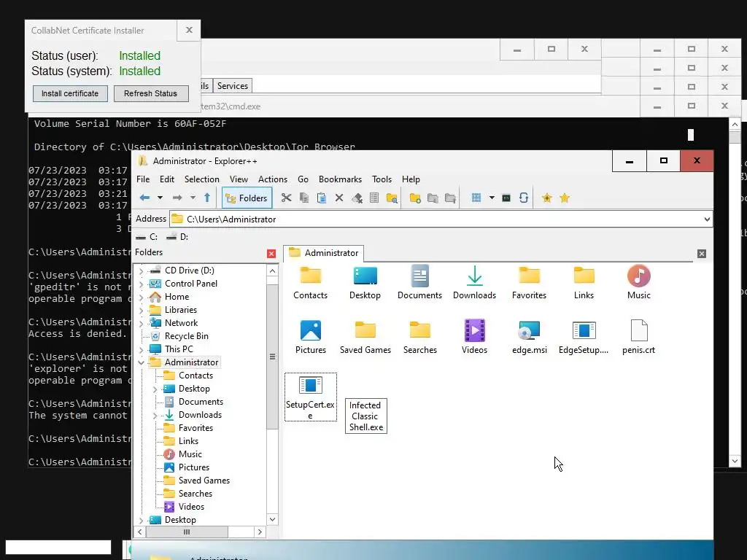
Task: Open the Bookmarks menu
Action: [340, 179]
